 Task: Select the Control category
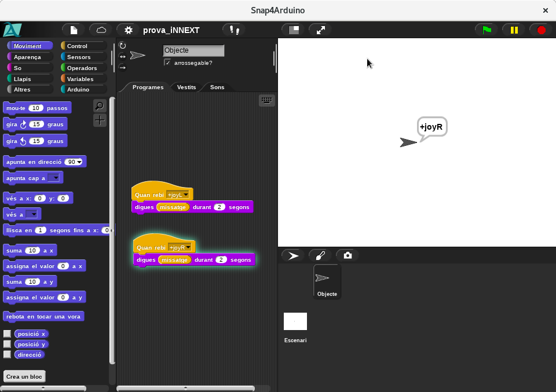tap(83, 46)
